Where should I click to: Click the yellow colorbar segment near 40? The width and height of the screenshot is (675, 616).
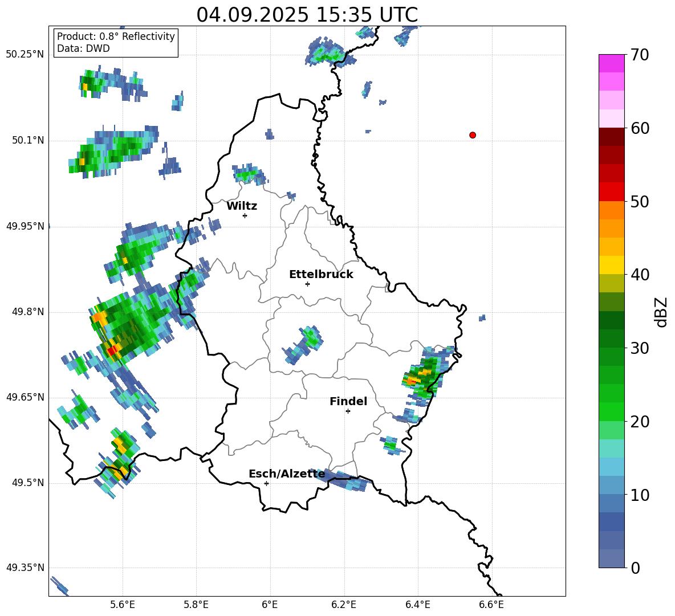click(x=611, y=265)
